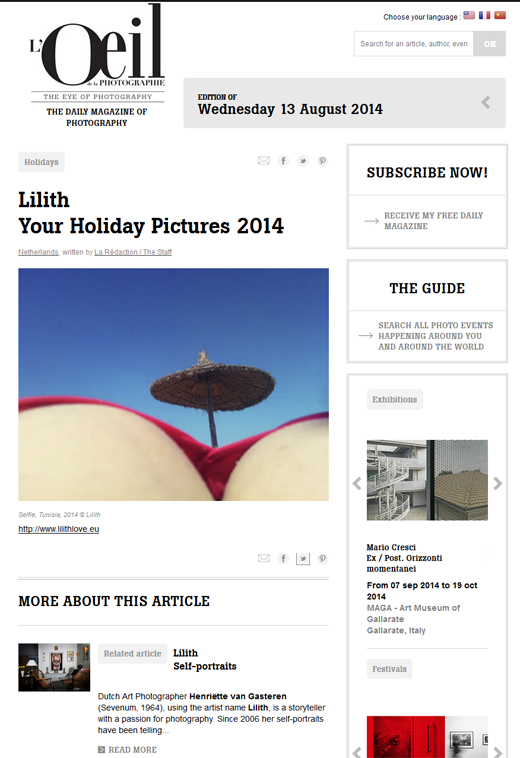Image resolution: width=520 pixels, height=758 pixels.
Task: Open the Festivals section tag
Action: 390,669
